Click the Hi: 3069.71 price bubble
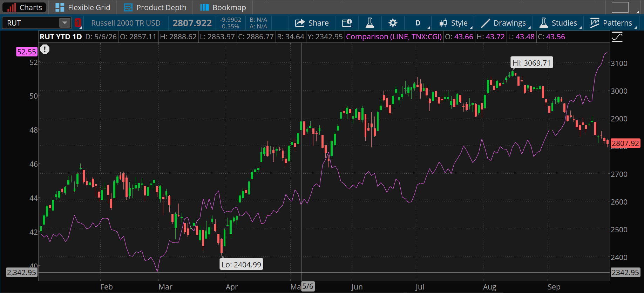644x293 pixels. pos(531,63)
